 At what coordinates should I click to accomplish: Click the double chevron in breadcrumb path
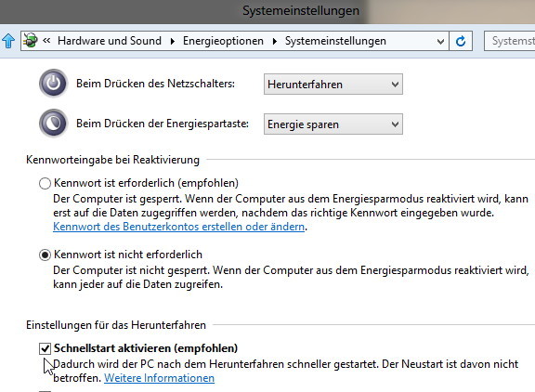pos(46,41)
